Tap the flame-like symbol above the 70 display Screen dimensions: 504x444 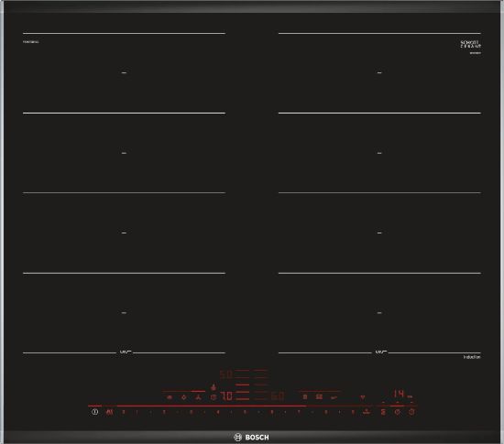[214, 387]
